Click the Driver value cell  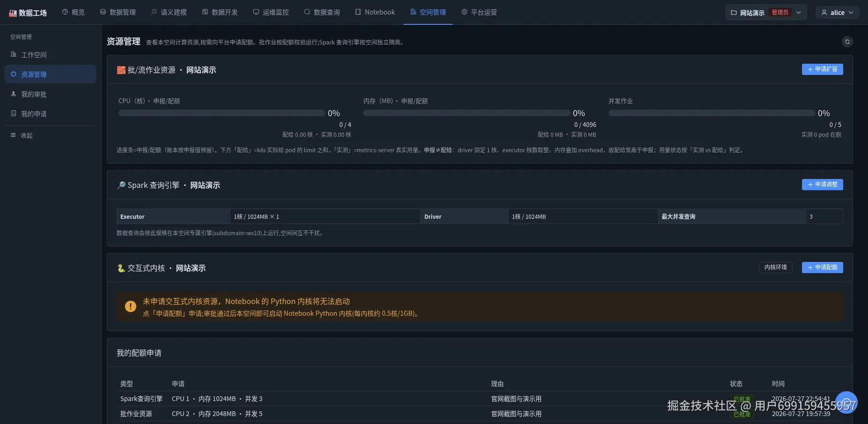tap(583, 216)
